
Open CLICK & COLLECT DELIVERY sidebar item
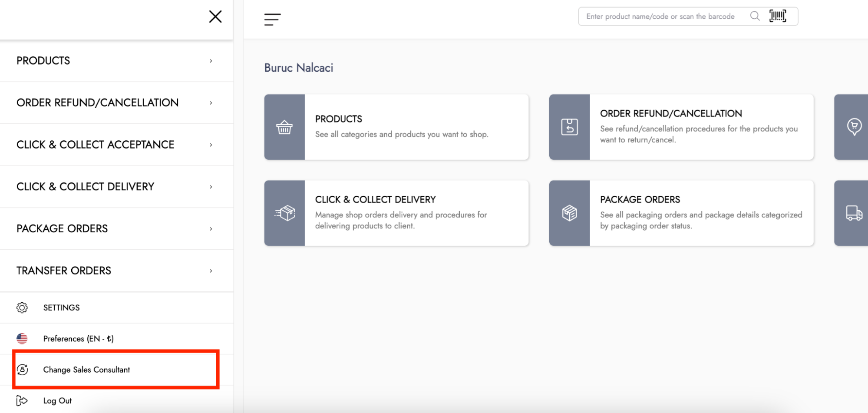point(86,187)
